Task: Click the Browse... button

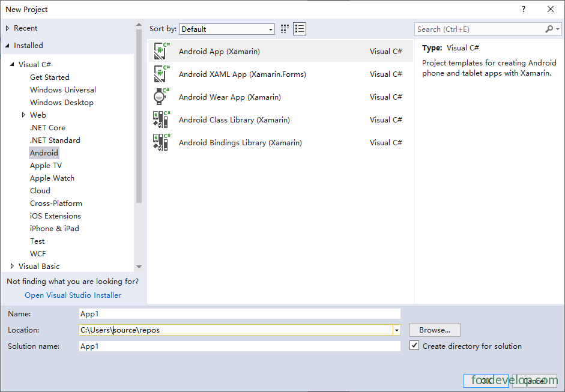Action: point(435,330)
